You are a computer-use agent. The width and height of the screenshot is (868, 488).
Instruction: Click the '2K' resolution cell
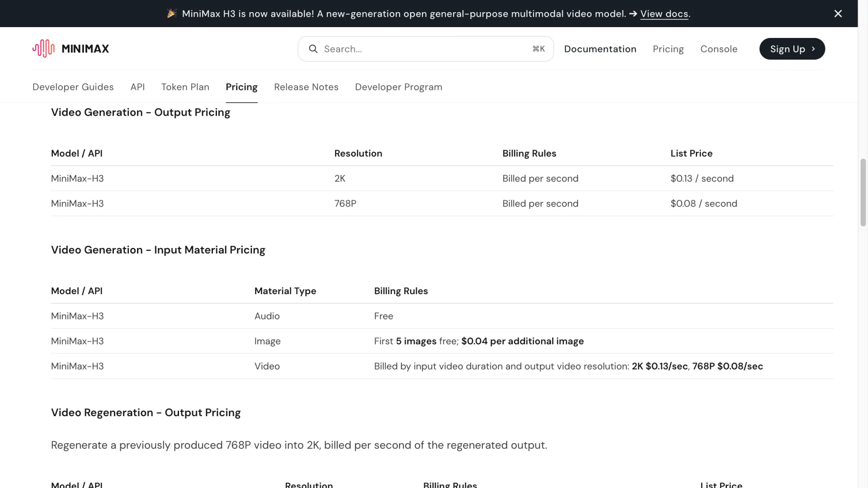click(340, 178)
